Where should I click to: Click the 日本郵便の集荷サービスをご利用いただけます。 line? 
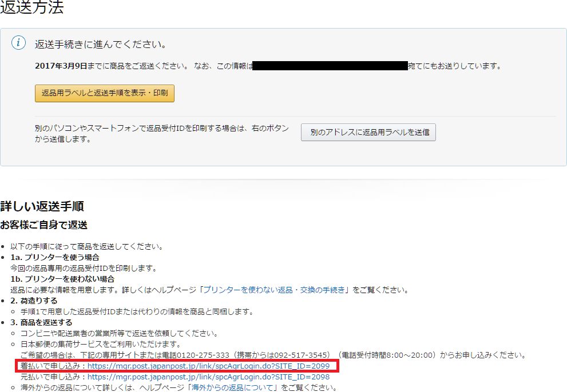click(101, 344)
